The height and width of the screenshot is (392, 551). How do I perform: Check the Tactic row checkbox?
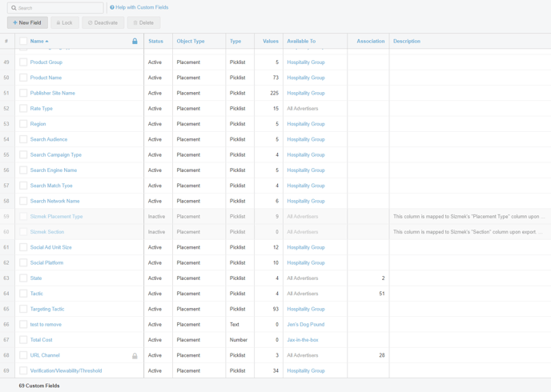point(23,294)
